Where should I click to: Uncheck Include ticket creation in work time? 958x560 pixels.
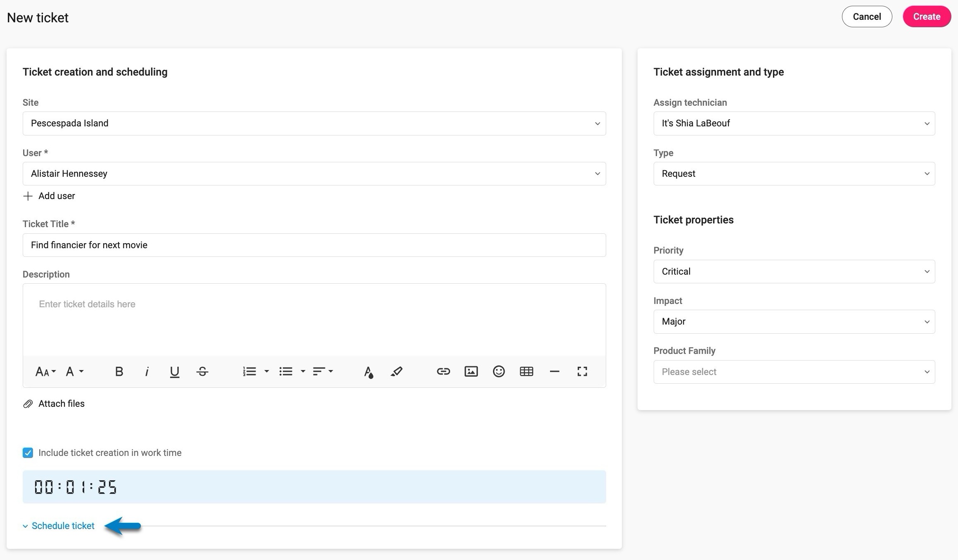(x=28, y=453)
